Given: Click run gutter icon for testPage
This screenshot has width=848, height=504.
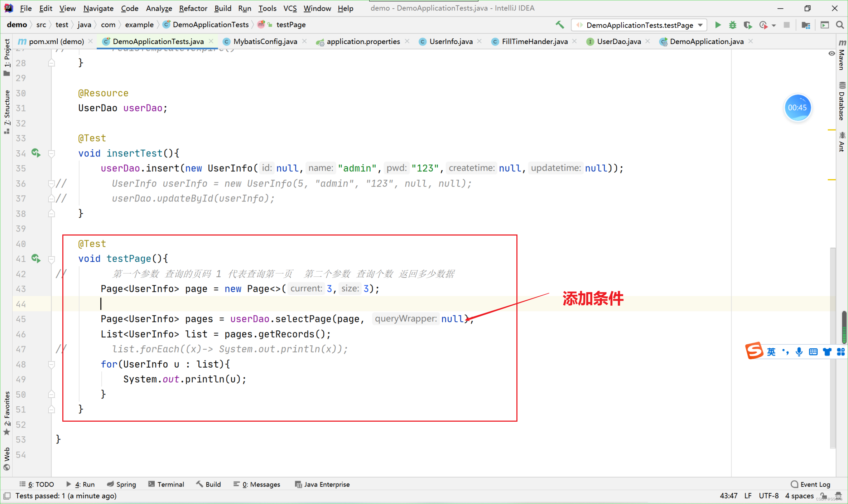Looking at the screenshot, I should (x=36, y=258).
